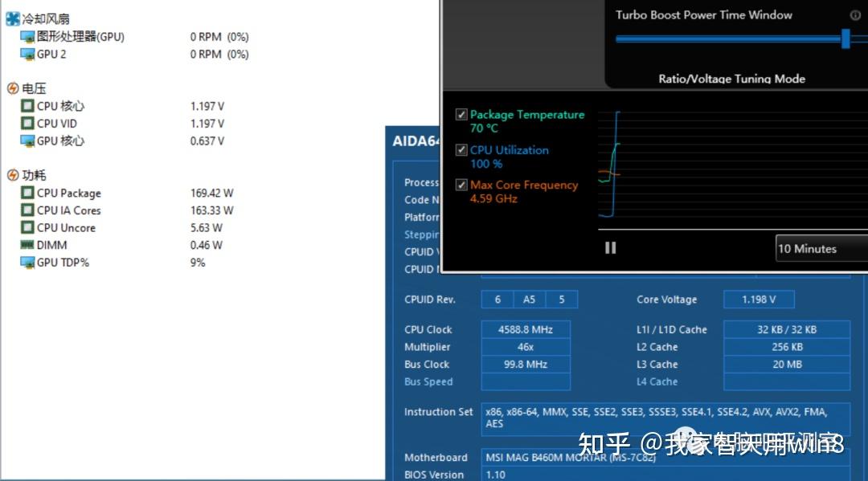Click the 5.63 W Uncore value

pyautogui.click(x=206, y=227)
